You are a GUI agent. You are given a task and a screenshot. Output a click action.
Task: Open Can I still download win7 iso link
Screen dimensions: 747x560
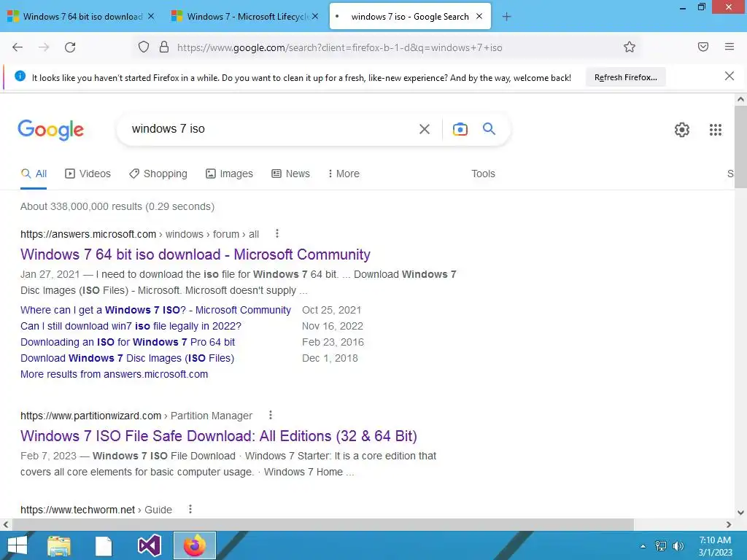pos(131,326)
